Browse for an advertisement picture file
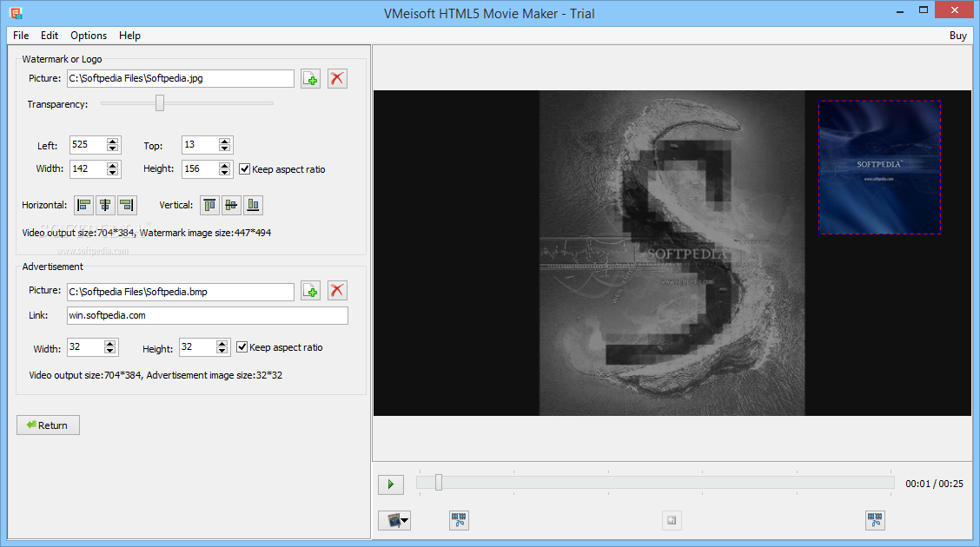 point(311,291)
